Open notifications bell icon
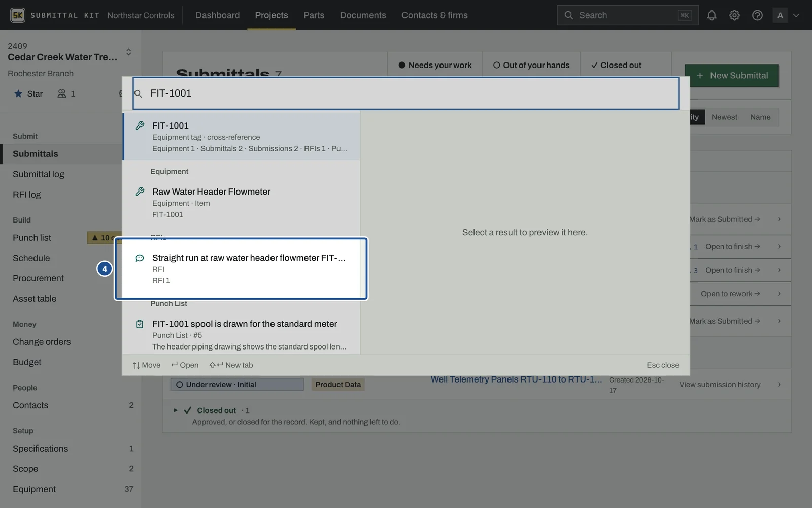The height and width of the screenshot is (508, 812). (x=712, y=15)
